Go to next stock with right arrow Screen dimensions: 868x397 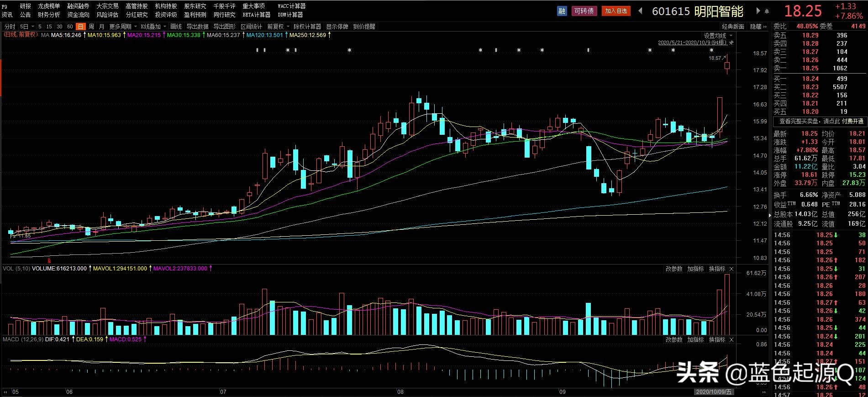[758, 11]
